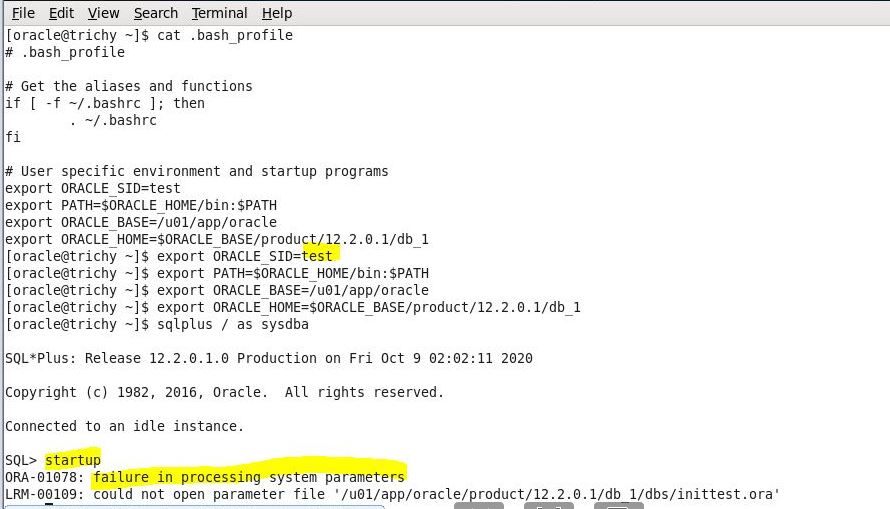Open the View menu
890x509 pixels.
tap(103, 13)
